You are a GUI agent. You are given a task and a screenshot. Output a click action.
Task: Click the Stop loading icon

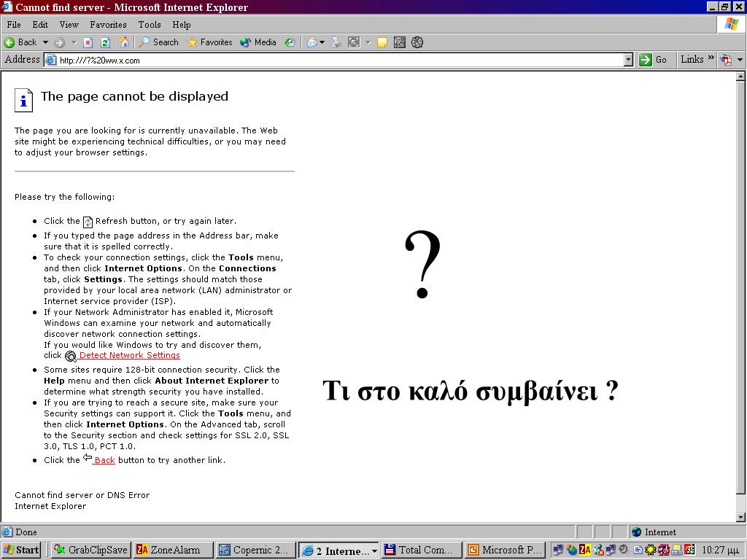(88, 43)
